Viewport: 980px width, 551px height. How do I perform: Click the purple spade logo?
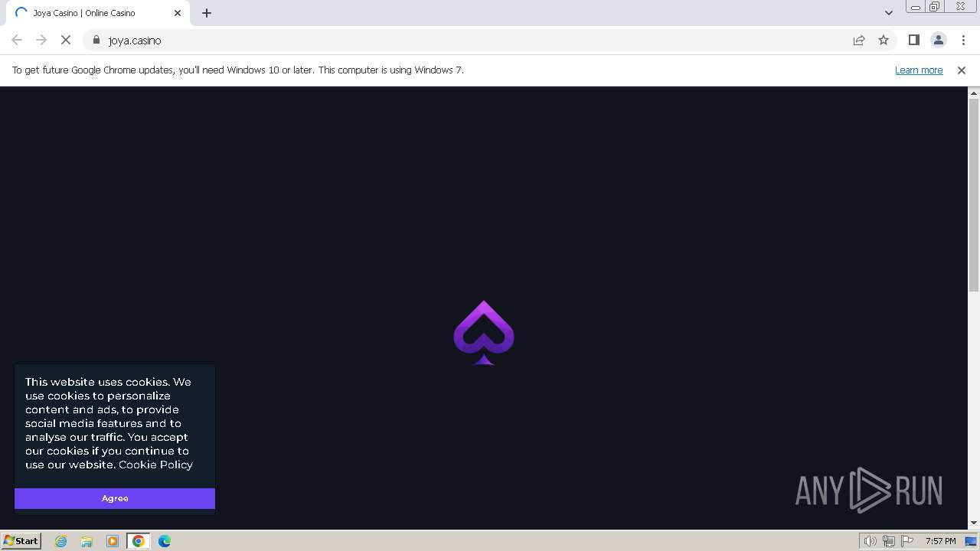[484, 333]
